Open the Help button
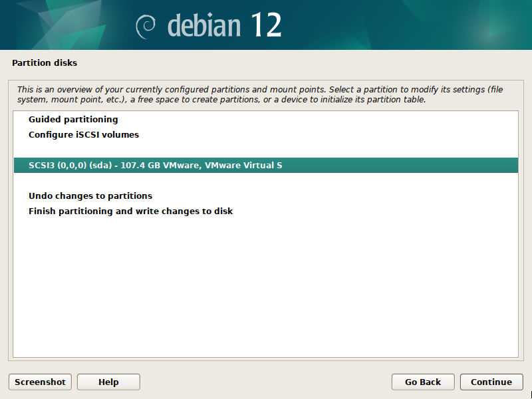This screenshot has height=399, width=532. [x=108, y=382]
